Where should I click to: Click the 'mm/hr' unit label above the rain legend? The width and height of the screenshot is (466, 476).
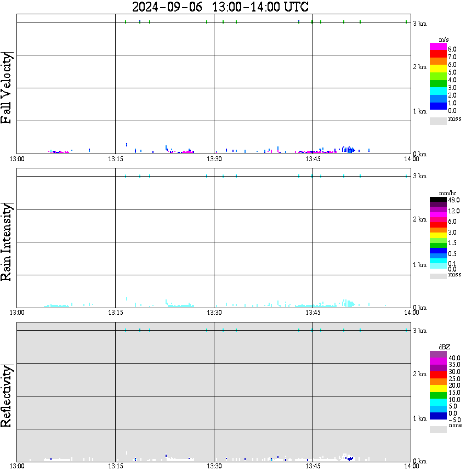(x=447, y=193)
